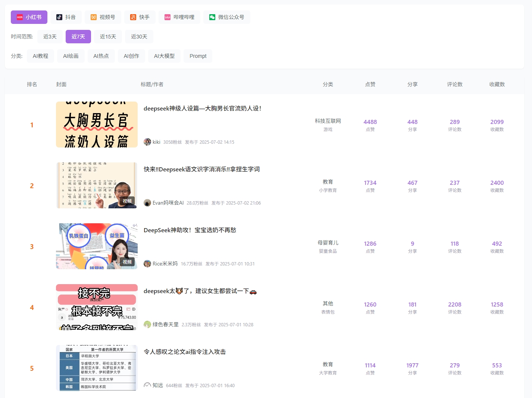Image resolution: width=532 pixels, height=398 pixels.
Task: Click like count 4488
Action: click(370, 122)
